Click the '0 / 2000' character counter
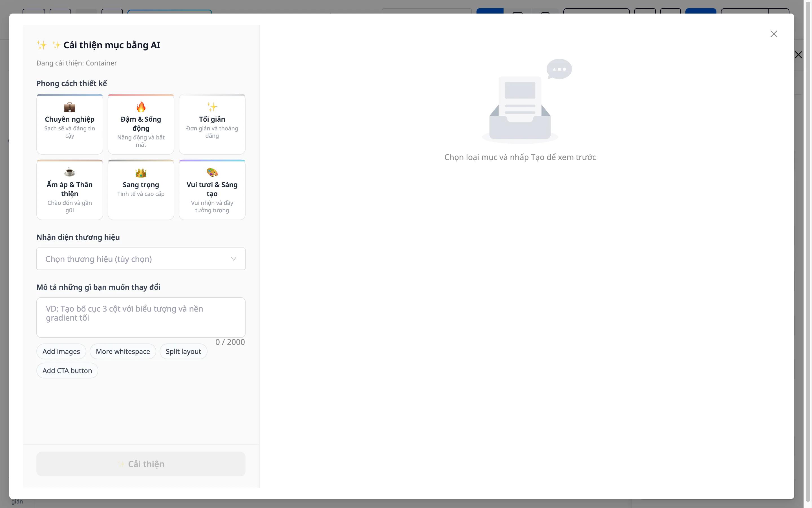 click(x=230, y=342)
